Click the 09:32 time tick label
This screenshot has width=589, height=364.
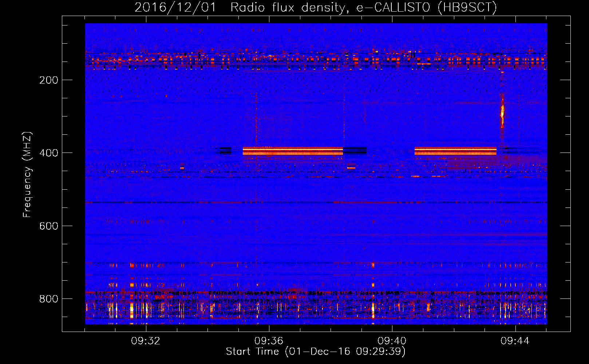point(146,341)
